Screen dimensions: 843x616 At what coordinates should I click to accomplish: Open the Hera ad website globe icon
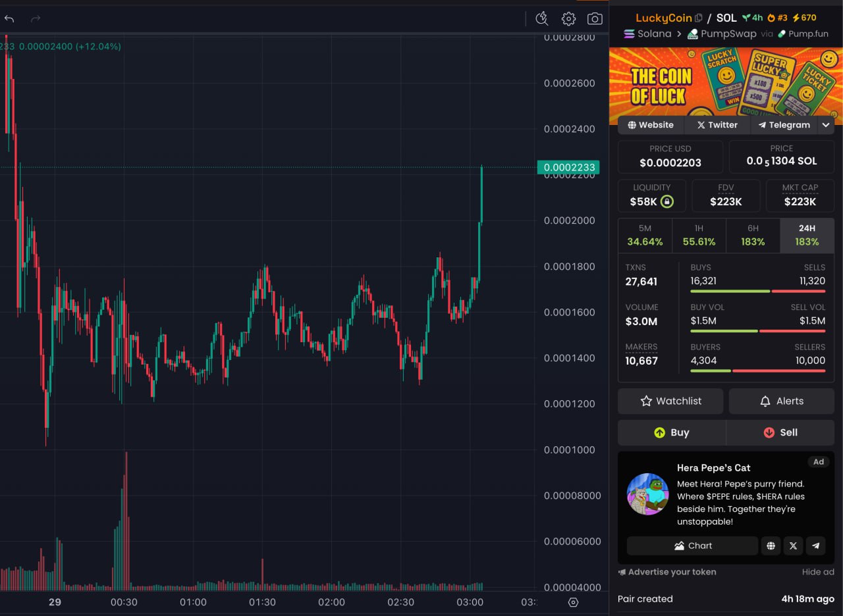pyautogui.click(x=771, y=546)
